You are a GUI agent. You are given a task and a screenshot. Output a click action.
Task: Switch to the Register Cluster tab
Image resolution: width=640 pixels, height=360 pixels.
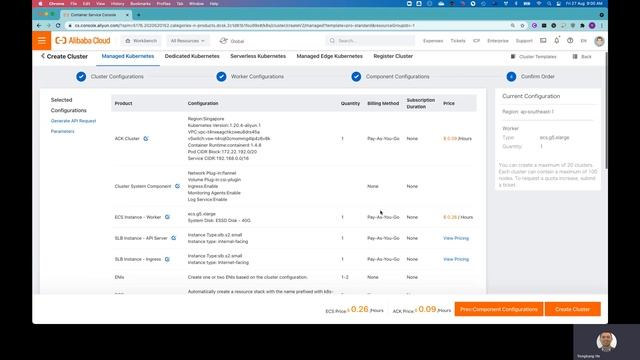393,56
